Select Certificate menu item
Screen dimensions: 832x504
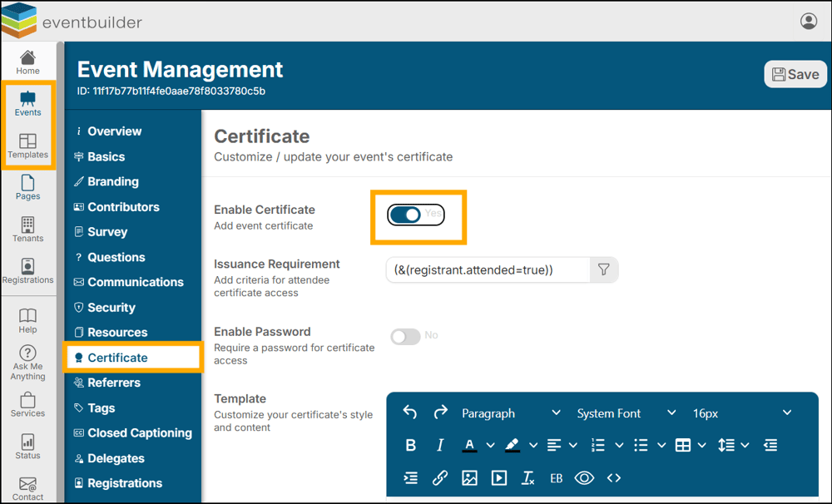tap(132, 358)
